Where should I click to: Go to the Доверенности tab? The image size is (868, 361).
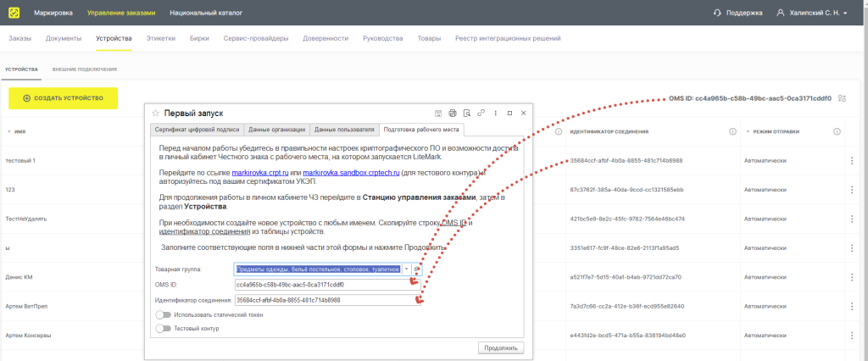[325, 38]
